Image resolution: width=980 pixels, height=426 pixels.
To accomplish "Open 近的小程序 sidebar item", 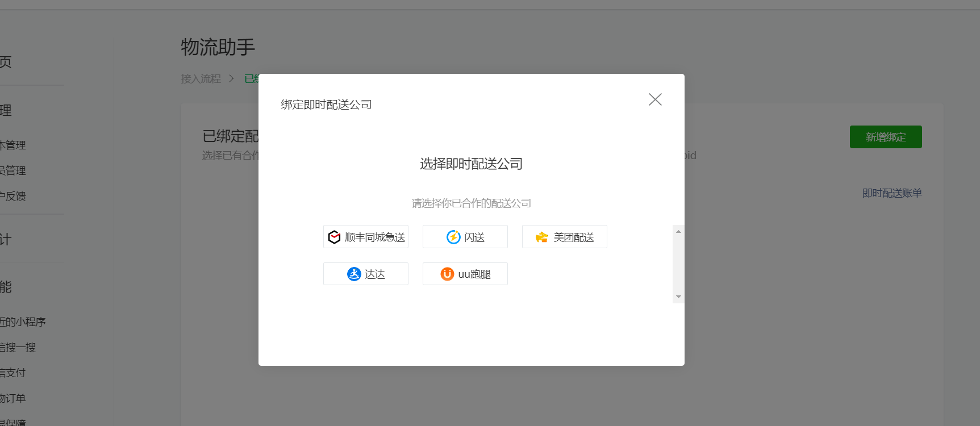I will (x=23, y=321).
